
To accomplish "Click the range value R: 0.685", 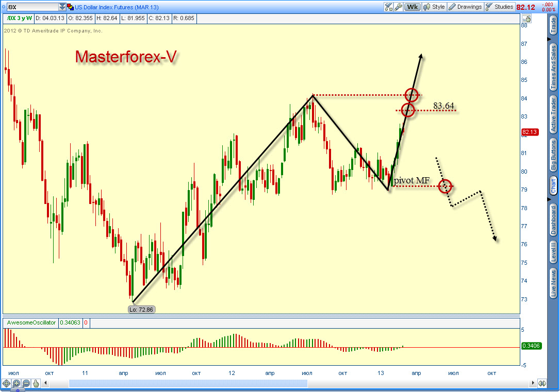I will point(184,18).
